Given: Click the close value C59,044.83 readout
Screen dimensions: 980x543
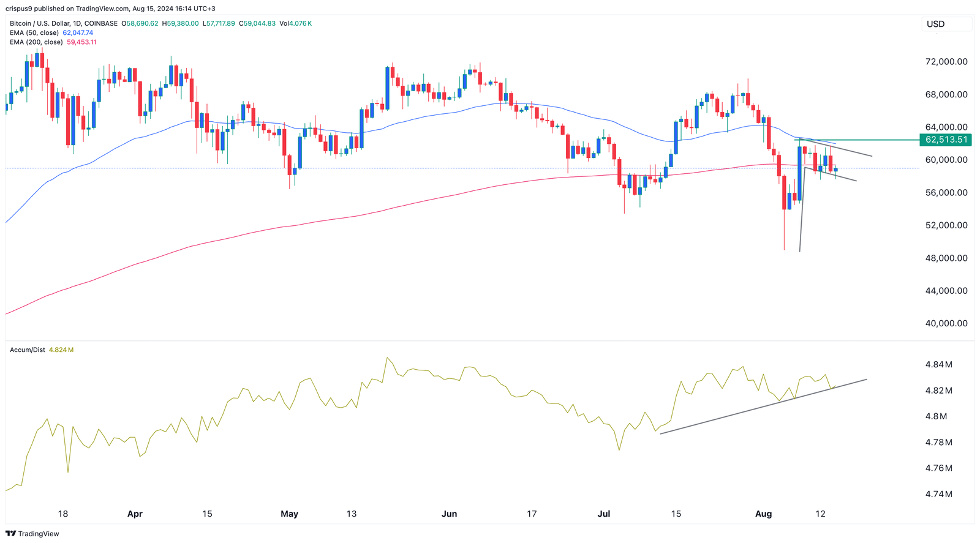Looking at the screenshot, I should pyautogui.click(x=257, y=24).
